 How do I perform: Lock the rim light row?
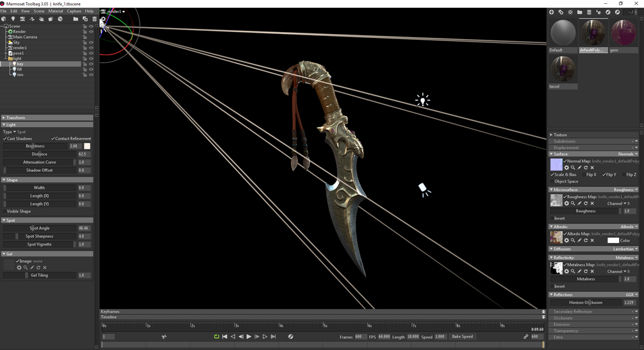[x=85, y=75]
